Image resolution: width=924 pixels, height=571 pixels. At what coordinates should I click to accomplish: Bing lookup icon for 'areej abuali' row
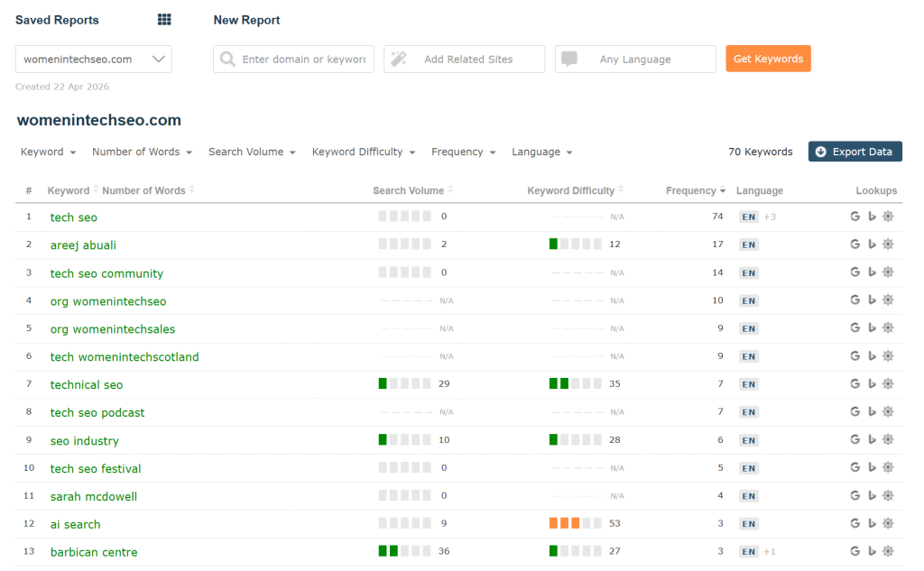point(873,244)
